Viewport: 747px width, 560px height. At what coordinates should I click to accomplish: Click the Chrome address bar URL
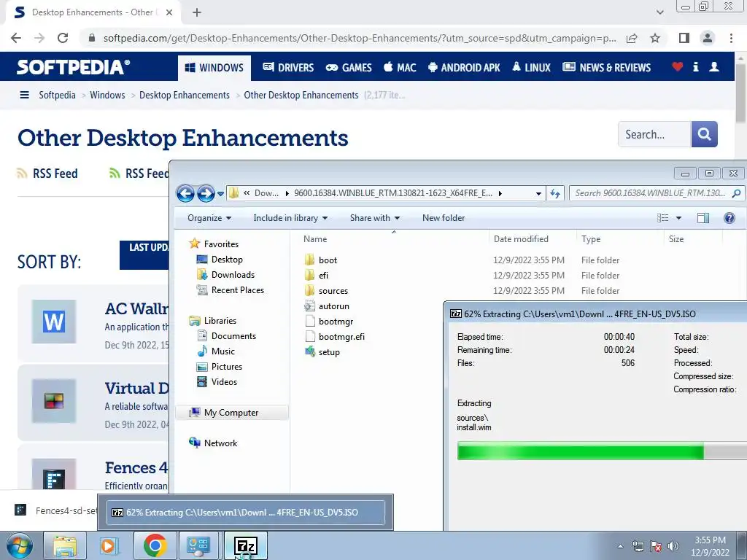tap(360, 38)
